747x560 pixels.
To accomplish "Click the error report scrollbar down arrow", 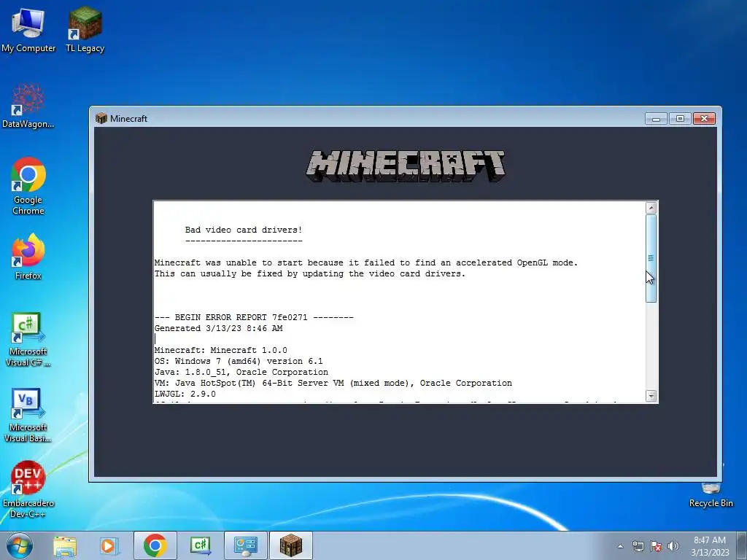I will 651,396.
